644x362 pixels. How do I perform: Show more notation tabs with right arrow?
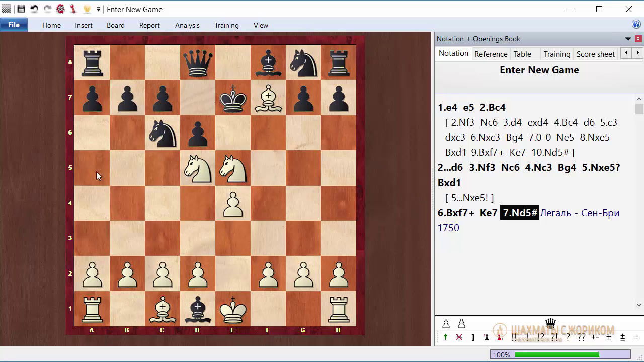[x=638, y=53]
